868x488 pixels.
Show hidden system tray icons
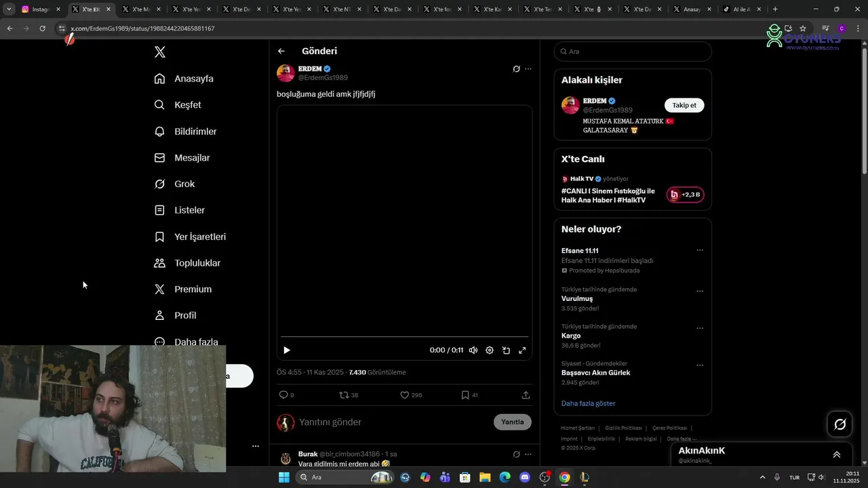tap(762, 477)
